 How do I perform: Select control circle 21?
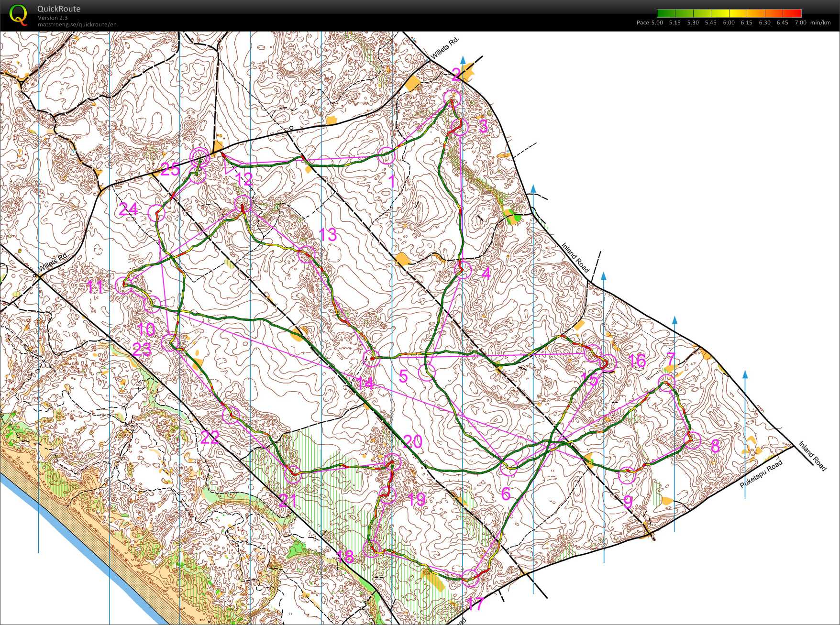[293, 474]
